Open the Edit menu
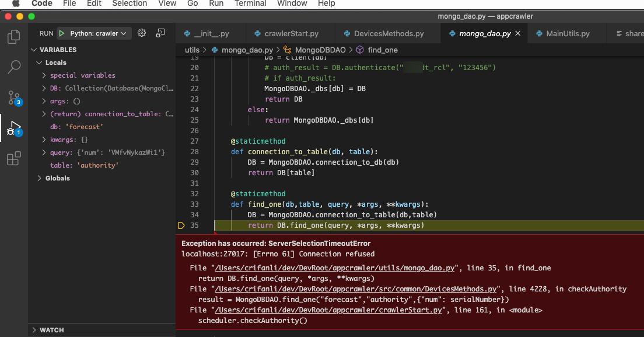This screenshot has height=337, width=644. (94, 4)
